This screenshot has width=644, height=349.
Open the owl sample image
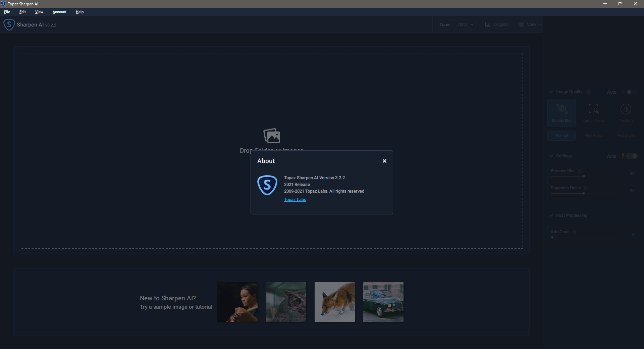(x=286, y=302)
